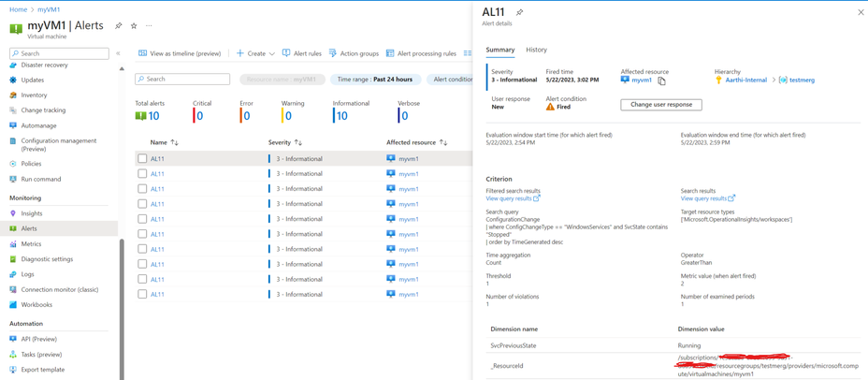Tick the checkbox of the third AL11 row
This screenshot has width=868, height=380.
pyautogui.click(x=142, y=189)
